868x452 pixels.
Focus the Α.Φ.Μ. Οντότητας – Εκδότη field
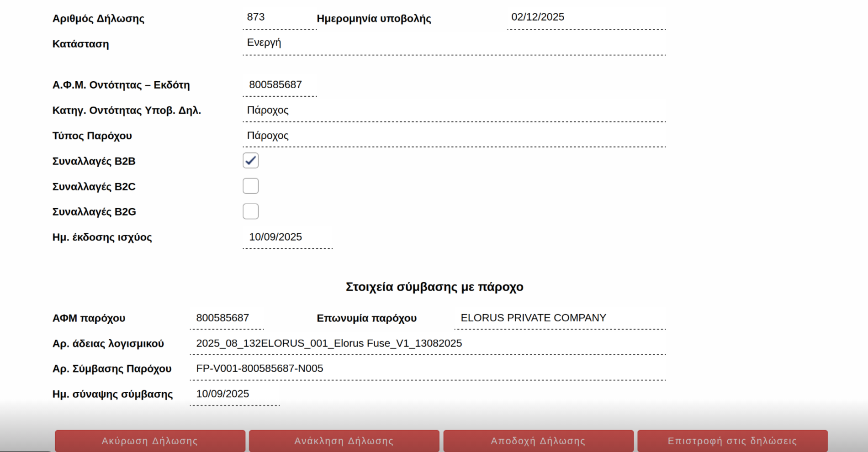point(279,85)
